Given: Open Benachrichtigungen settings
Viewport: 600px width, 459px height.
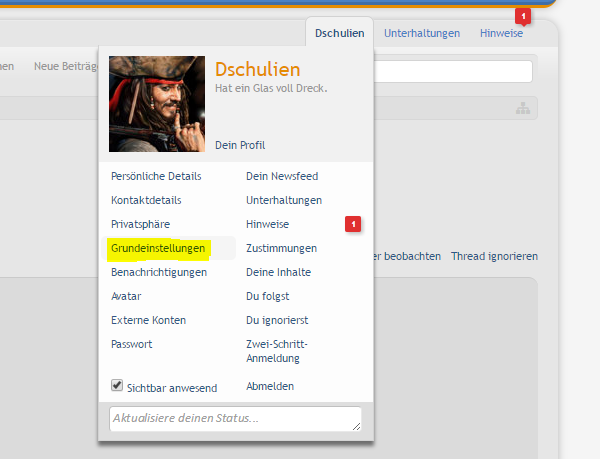Looking at the screenshot, I should tap(159, 272).
